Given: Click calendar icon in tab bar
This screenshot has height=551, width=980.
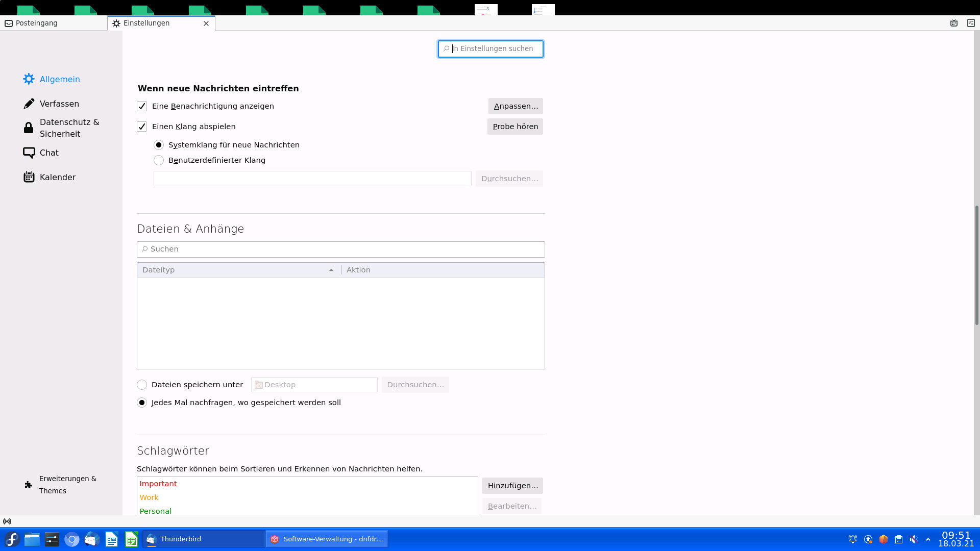Looking at the screenshot, I should tap(953, 23).
